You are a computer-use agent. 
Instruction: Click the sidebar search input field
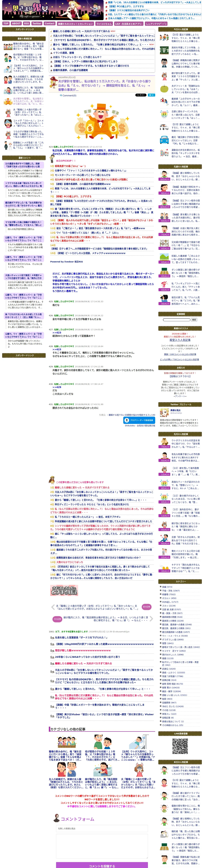pyautogui.click(x=177, y=320)
